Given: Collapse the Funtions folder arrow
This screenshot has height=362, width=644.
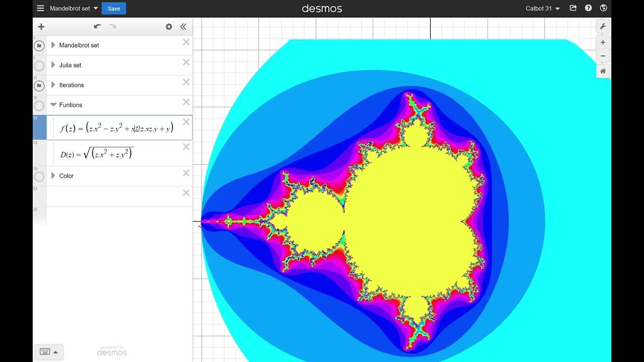Looking at the screenshot, I should 53,105.
